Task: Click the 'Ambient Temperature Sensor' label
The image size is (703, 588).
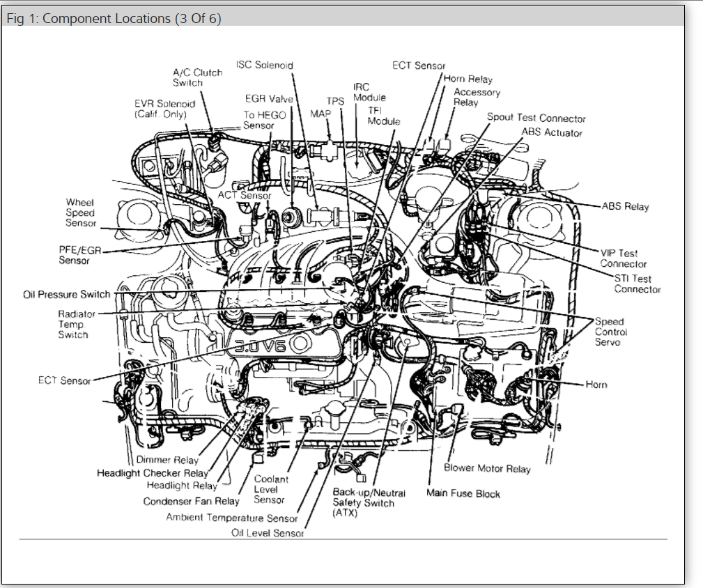Action: pos(232,518)
